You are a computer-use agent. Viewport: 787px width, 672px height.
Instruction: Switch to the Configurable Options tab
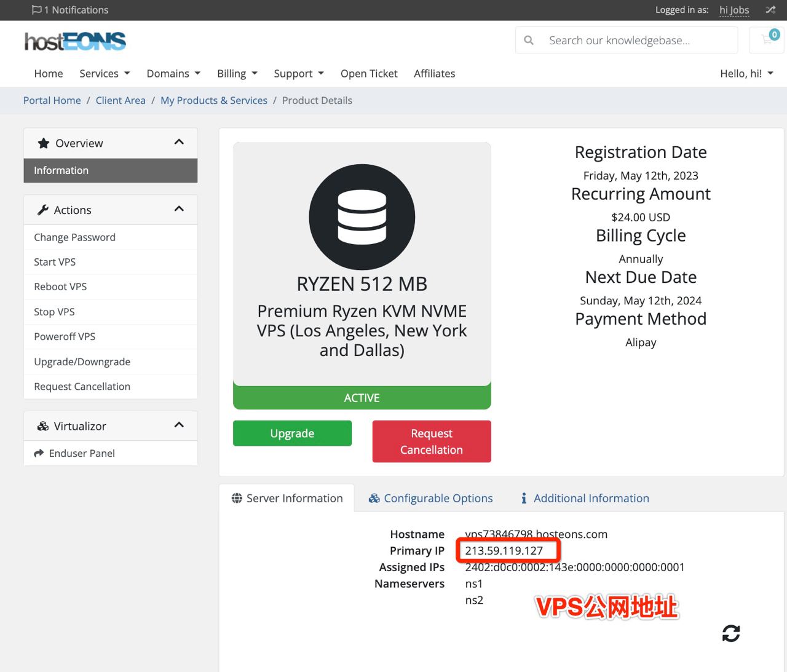pos(430,498)
